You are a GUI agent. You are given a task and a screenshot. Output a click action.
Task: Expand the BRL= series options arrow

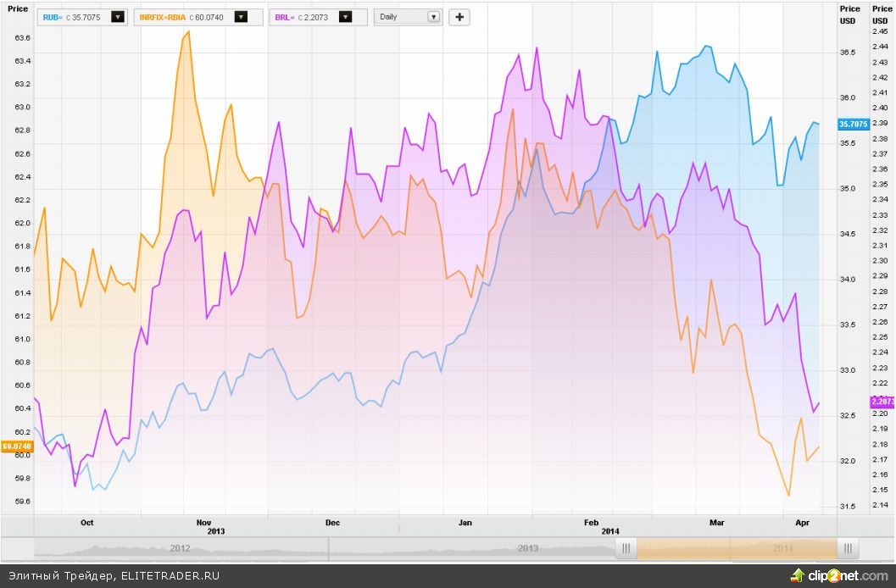345,17
